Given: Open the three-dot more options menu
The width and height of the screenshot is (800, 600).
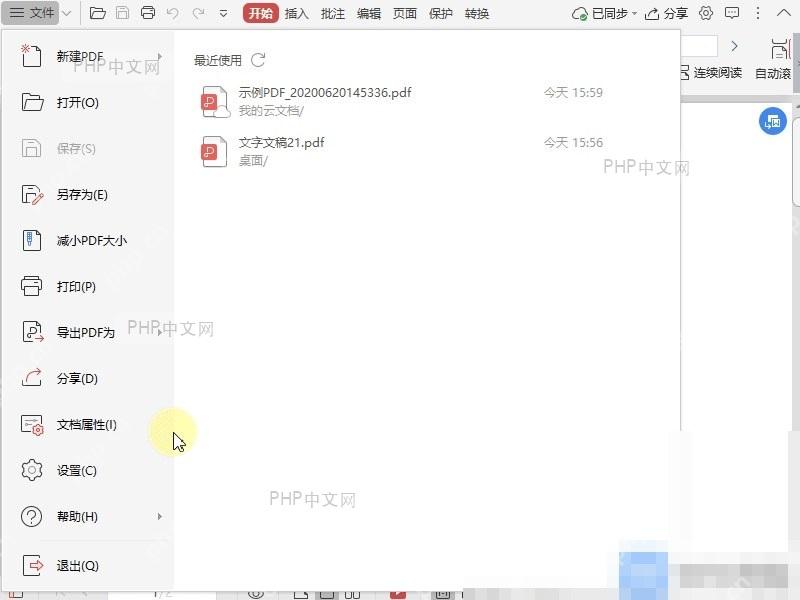Looking at the screenshot, I should (x=758, y=13).
